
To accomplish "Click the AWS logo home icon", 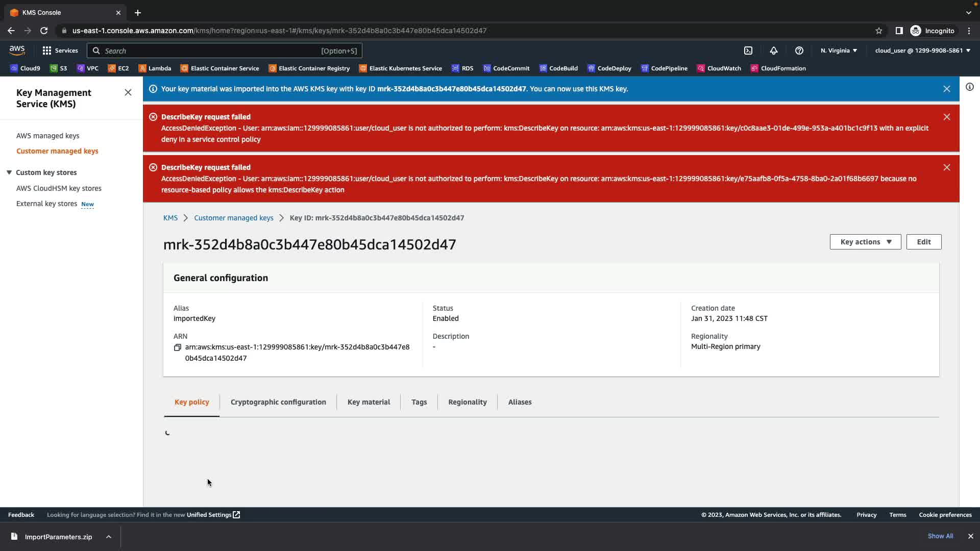I will (17, 50).
